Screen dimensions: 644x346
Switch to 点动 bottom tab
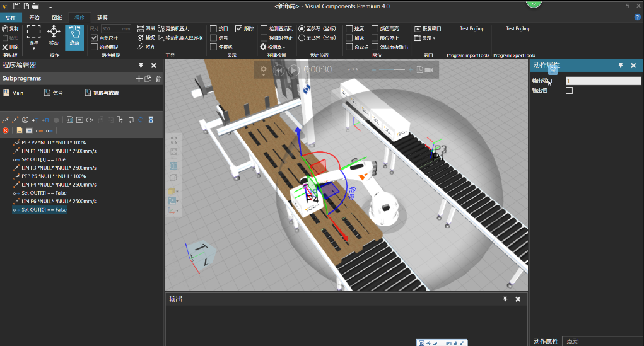click(573, 342)
